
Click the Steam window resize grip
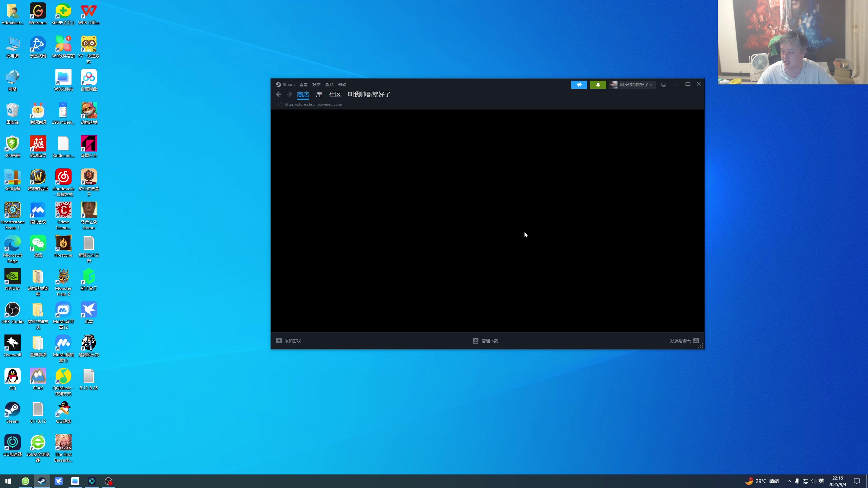coord(701,346)
